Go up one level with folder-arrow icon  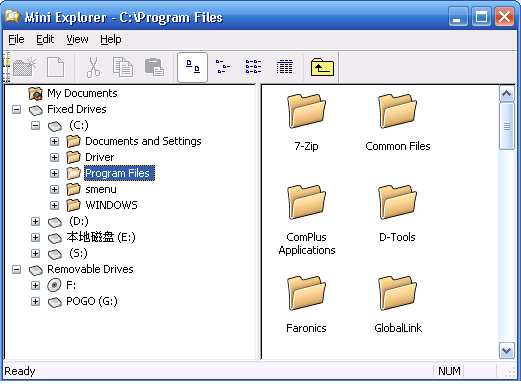pyautogui.click(x=322, y=67)
